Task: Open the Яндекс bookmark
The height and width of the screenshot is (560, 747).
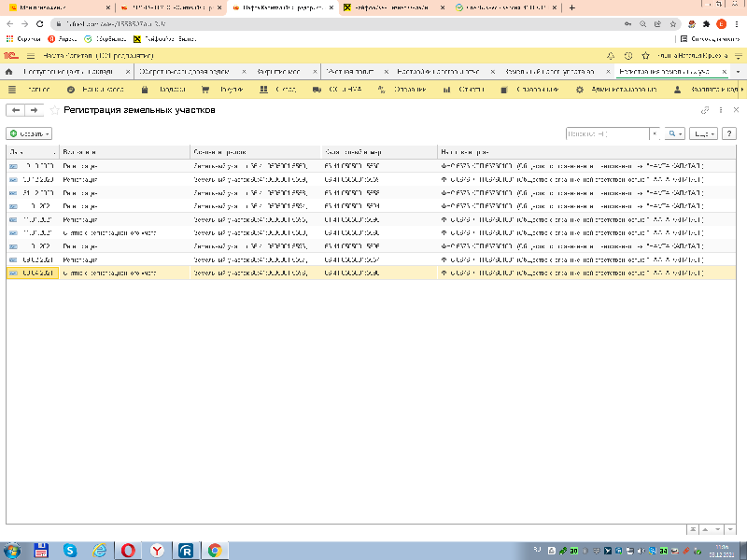Action: (x=63, y=39)
